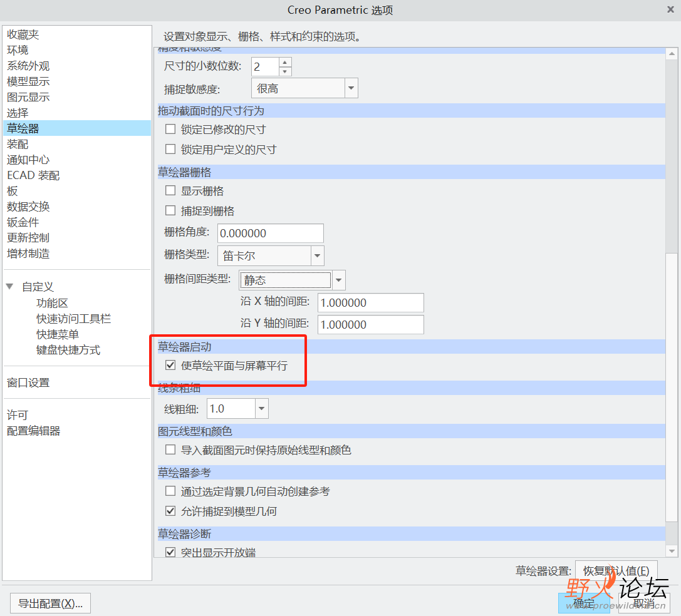Screen dimensions: 681x616
Task: Decrease the dimension decimal places spinner
Action: [285, 71]
